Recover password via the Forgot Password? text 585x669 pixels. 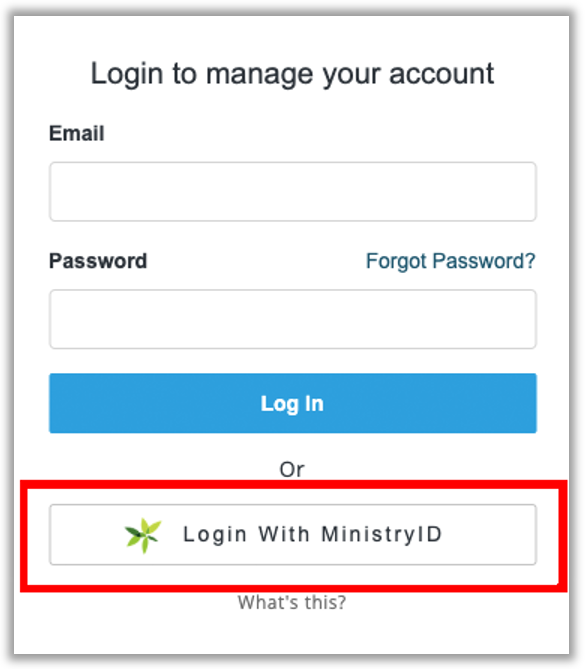point(451,261)
